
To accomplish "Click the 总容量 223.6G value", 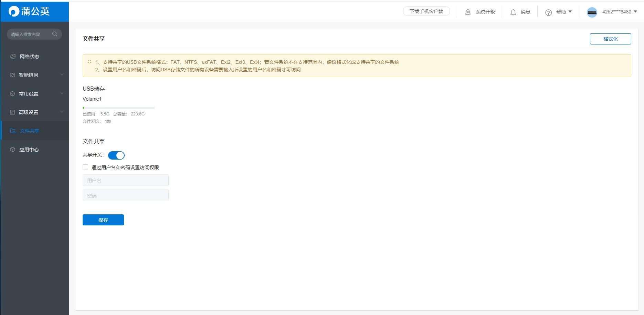I will click(138, 114).
